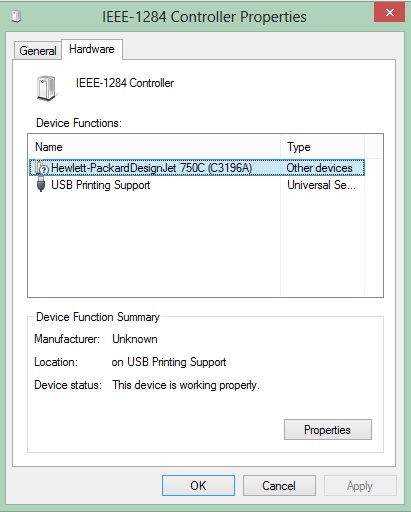
Task: Close the IEEE-1284 Controller Properties dialog
Action: point(389,13)
